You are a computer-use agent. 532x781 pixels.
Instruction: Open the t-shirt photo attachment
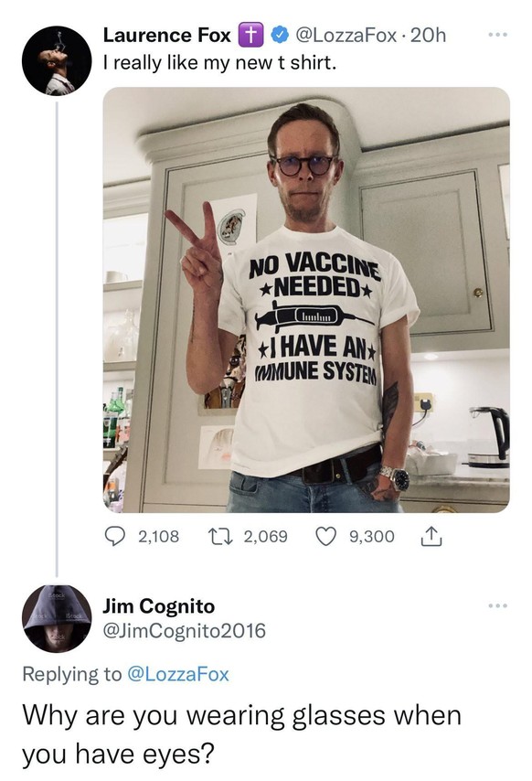coord(306,300)
